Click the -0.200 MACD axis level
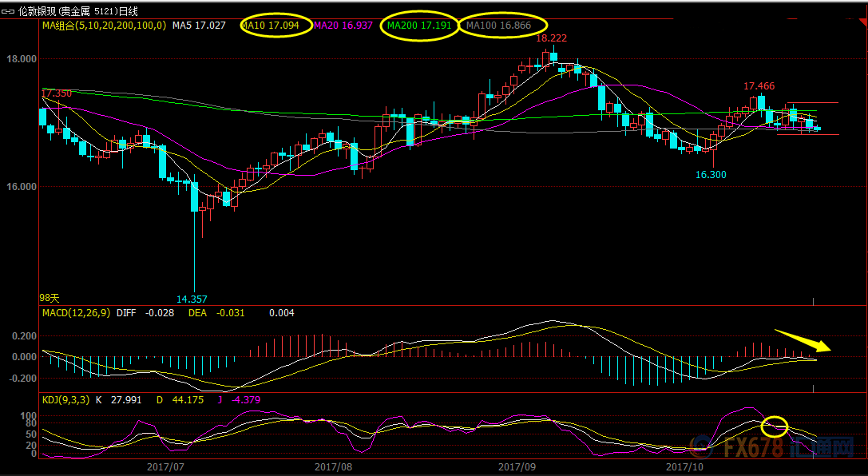 click(22, 379)
